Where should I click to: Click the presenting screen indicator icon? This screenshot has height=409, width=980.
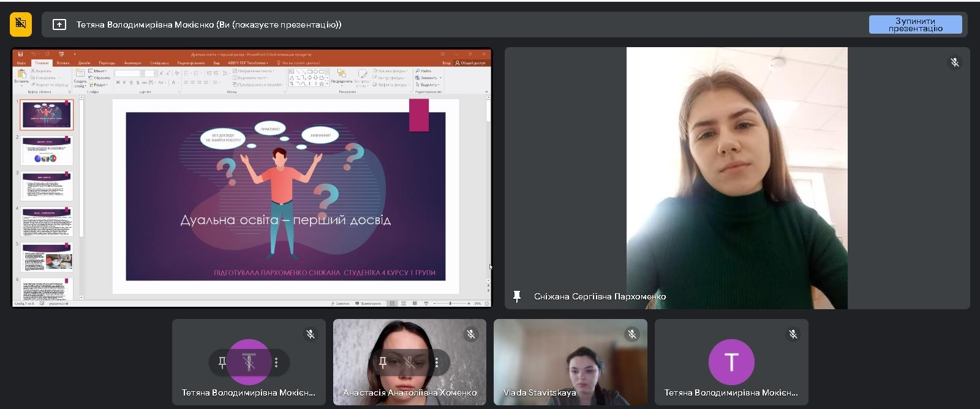(59, 24)
